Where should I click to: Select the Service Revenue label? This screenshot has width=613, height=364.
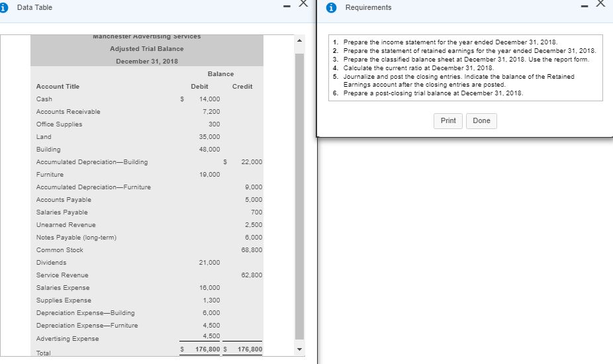pos(62,275)
